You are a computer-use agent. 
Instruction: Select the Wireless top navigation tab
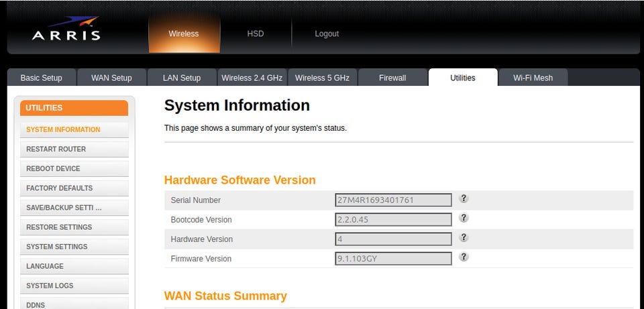(184, 34)
